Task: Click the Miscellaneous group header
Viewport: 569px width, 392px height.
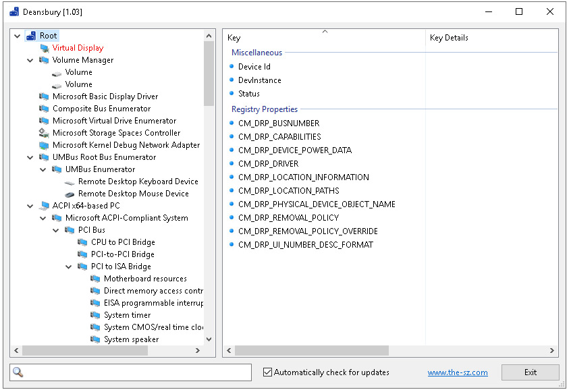Action: click(x=256, y=53)
